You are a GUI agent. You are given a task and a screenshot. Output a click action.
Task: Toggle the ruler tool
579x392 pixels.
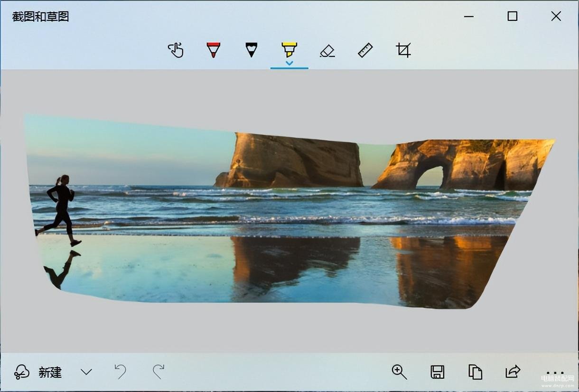click(365, 50)
